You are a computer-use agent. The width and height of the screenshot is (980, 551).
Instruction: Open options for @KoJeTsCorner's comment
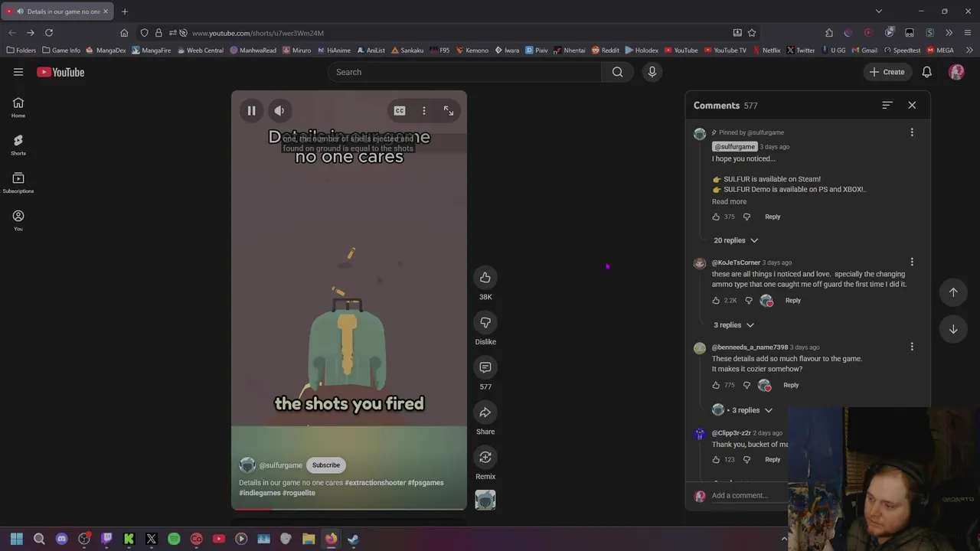[x=912, y=262]
